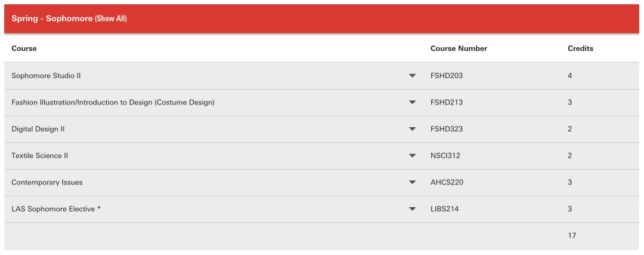Open the Contemporary Issues course title
The width and height of the screenshot is (644, 255).
[x=47, y=182]
